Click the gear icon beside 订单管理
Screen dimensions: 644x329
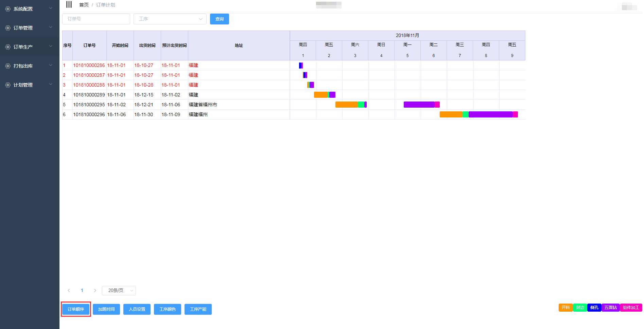[x=8, y=28]
